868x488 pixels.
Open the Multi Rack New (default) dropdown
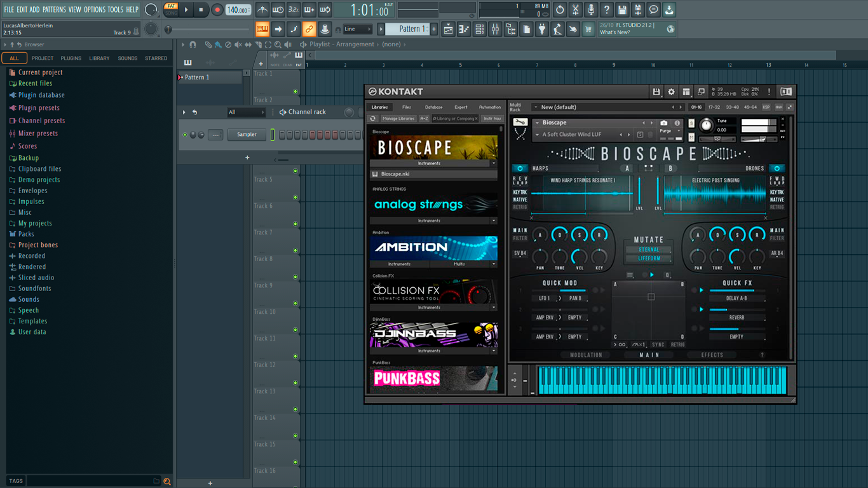(608, 107)
